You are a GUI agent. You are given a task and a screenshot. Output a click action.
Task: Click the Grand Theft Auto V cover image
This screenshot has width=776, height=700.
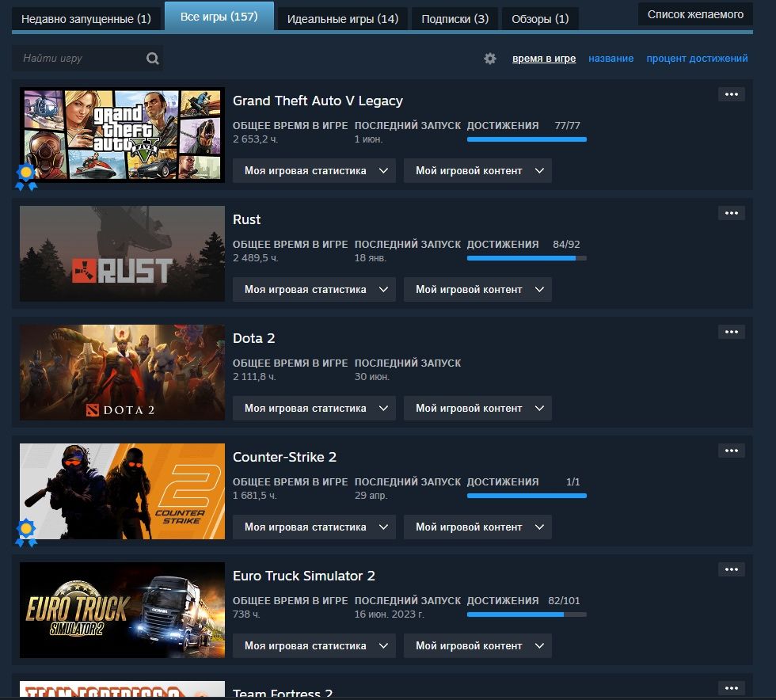point(122,135)
